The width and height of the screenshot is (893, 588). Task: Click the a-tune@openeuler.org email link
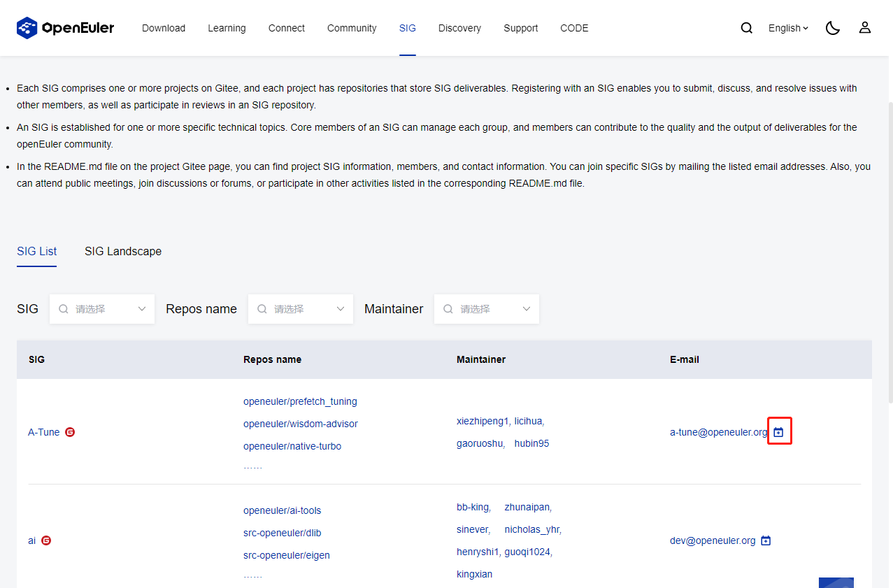click(x=718, y=432)
